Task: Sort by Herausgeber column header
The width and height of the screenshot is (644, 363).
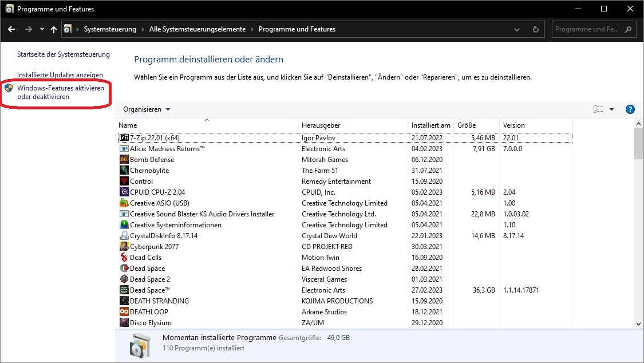Action: pyautogui.click(x=353, y=125)
